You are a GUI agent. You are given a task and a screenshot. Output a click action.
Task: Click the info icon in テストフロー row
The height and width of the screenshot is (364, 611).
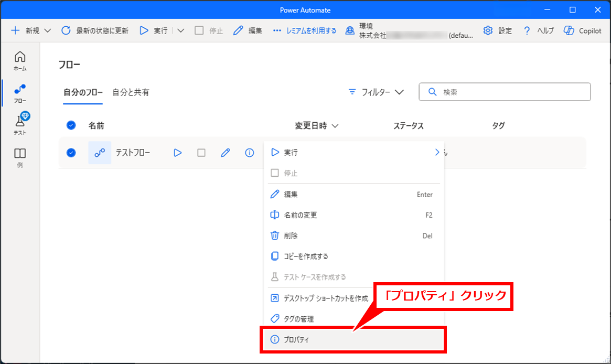[x=250, y=153]
